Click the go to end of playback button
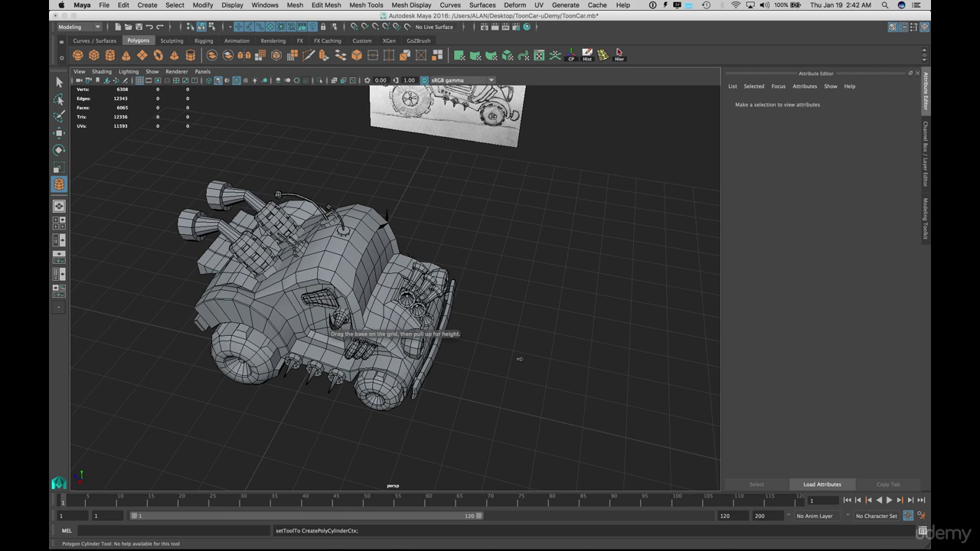The width and height of the screenshot is (980, 551). [x=921, y=500]
